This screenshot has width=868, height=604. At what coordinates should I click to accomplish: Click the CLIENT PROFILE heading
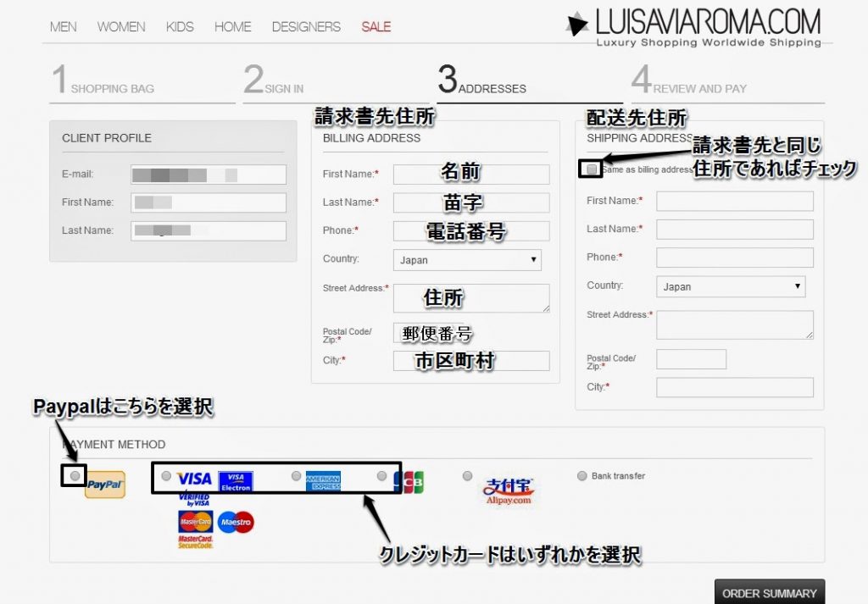coord(106,138)
